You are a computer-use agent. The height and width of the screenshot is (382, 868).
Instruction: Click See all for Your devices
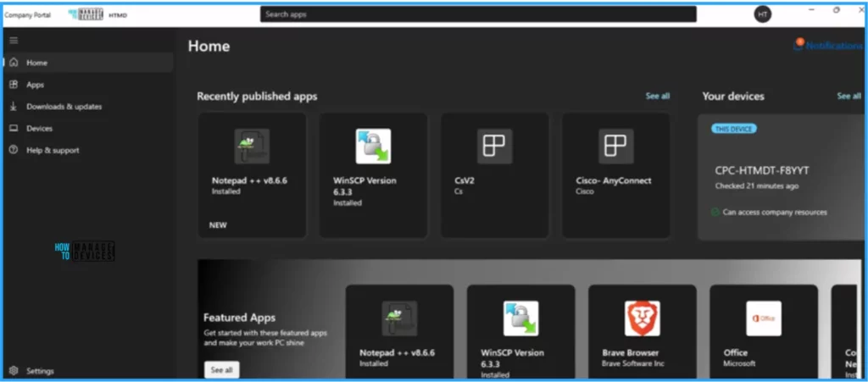(x=849, y=97)
